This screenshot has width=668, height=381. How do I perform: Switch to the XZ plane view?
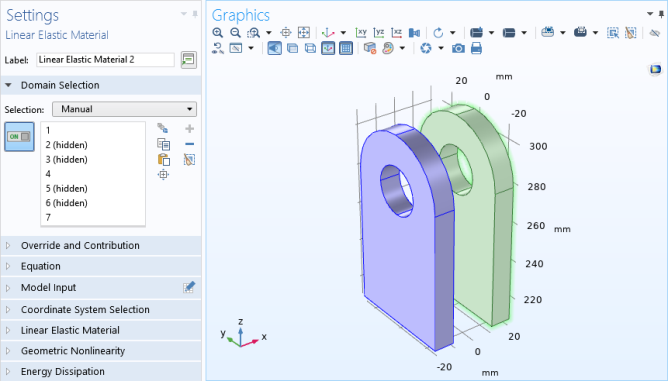click(x=397, y=33)
